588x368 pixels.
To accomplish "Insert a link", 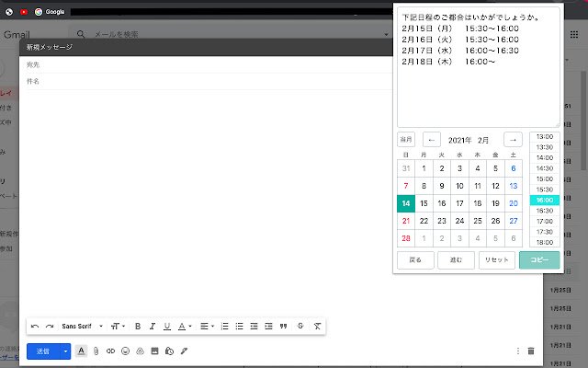I will click(110, 351).
